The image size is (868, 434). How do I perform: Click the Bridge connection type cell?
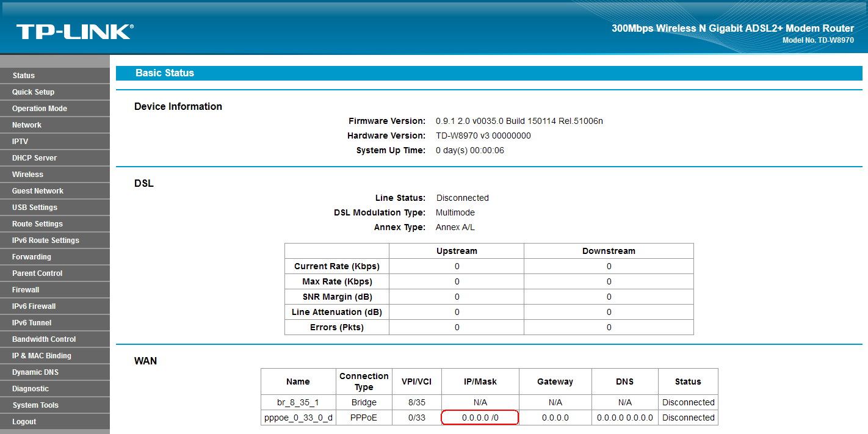pos(364,402)
